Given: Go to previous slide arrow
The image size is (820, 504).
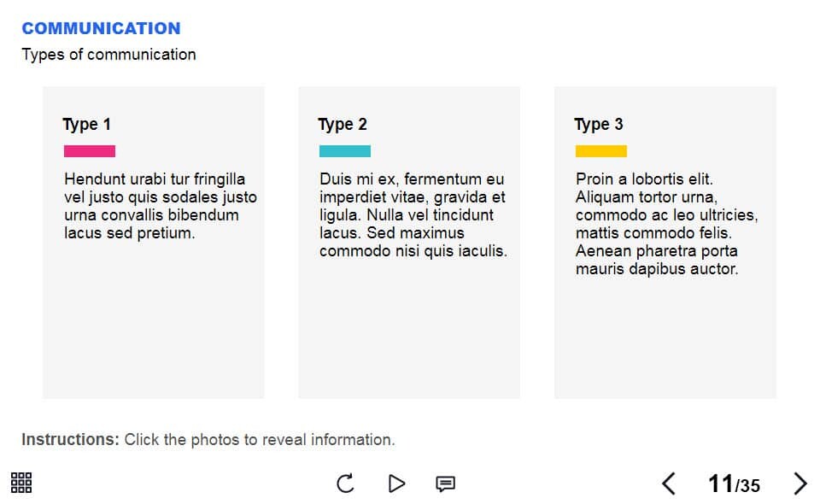Looking at the screenshot, I should click(669, 483).
